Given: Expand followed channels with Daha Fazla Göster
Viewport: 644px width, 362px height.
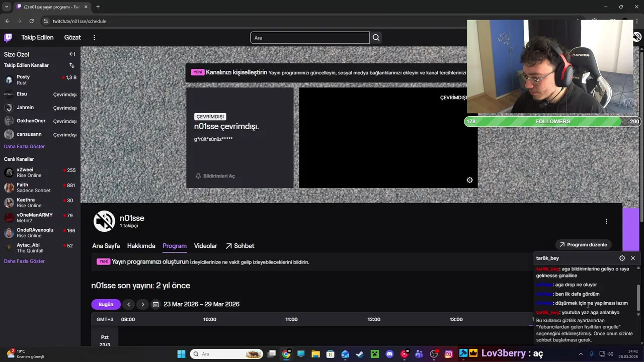Looking at the screenshot, I should (x=24, y=146).
